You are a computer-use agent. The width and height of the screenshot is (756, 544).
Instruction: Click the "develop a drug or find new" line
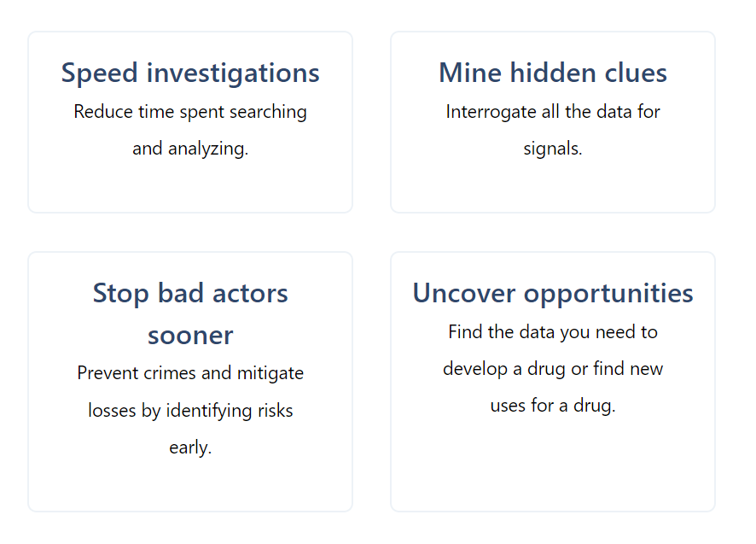point(553,369)
